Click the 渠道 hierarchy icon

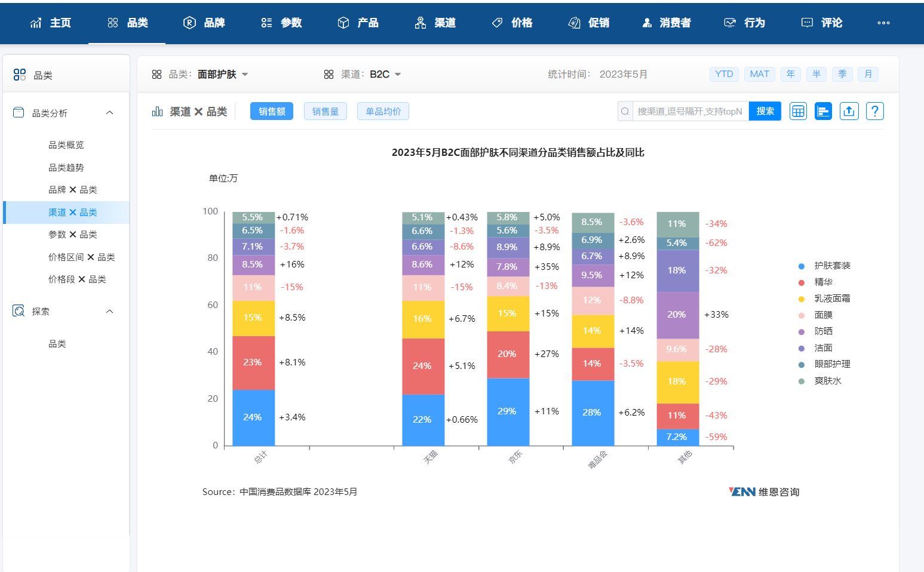[420, 23]
